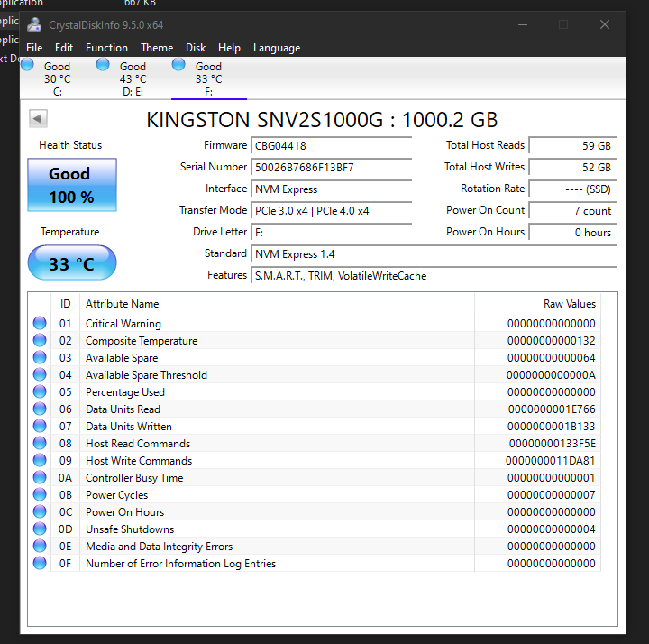Click status circle for Percentage Used row
Screen dimensions: 649x644
40,391
